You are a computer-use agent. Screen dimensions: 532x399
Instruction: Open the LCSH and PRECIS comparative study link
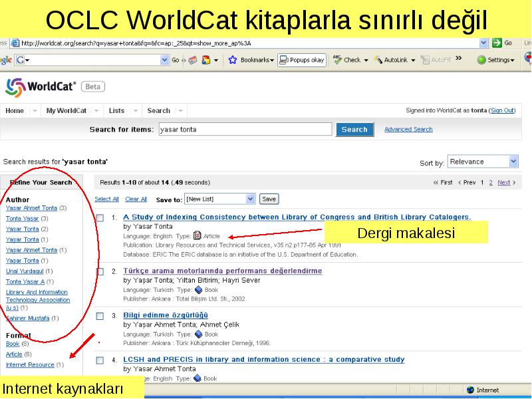tap(264, 359)
